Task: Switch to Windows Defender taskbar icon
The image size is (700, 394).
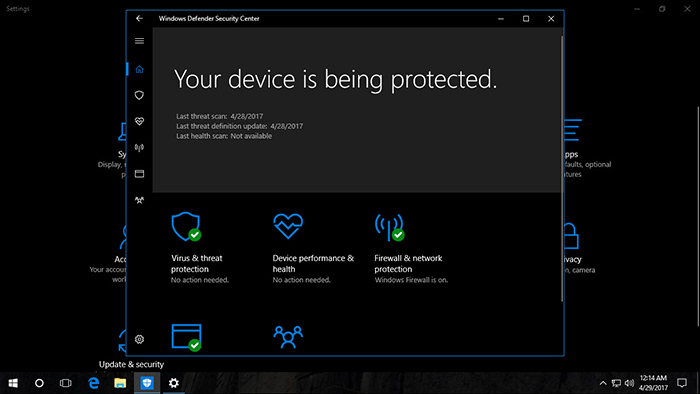Action: click(147, 383)
